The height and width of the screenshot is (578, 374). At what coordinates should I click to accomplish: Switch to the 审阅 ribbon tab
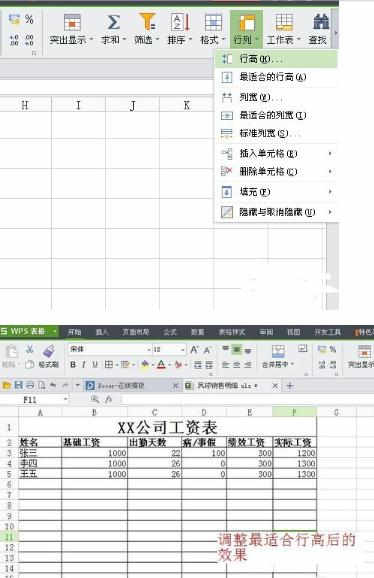[x=266, y=332]
